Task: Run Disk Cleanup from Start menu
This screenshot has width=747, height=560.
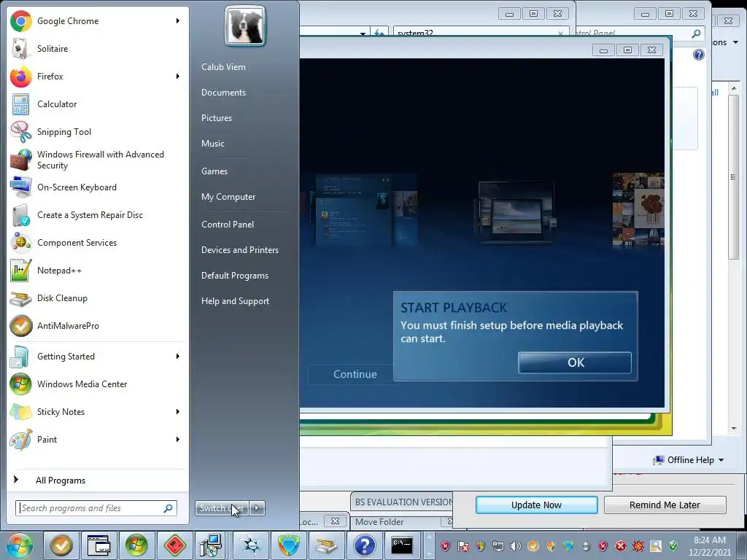Action: (x=97, y=298)
